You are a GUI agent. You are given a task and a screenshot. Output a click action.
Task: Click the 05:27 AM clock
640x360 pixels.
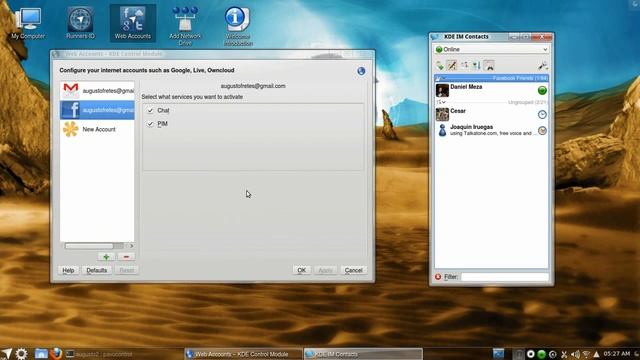[617, 353]
